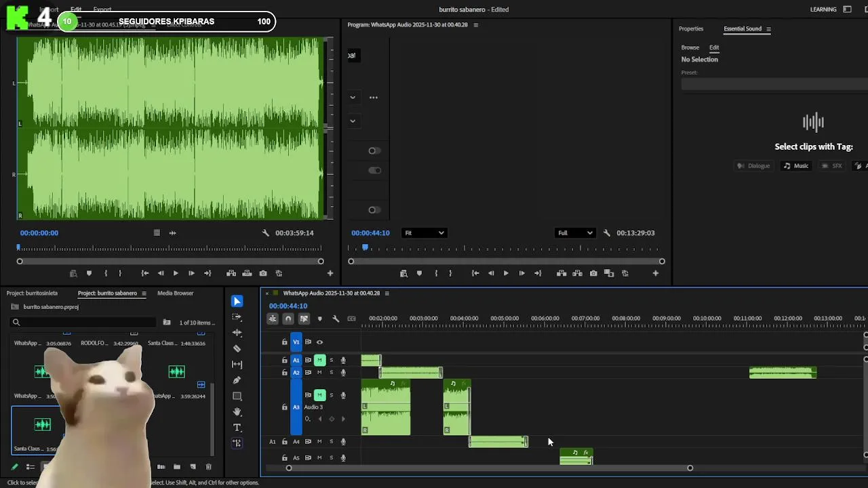
Task: Select the Selection tool arrow
Action: [x=237, y=301]
